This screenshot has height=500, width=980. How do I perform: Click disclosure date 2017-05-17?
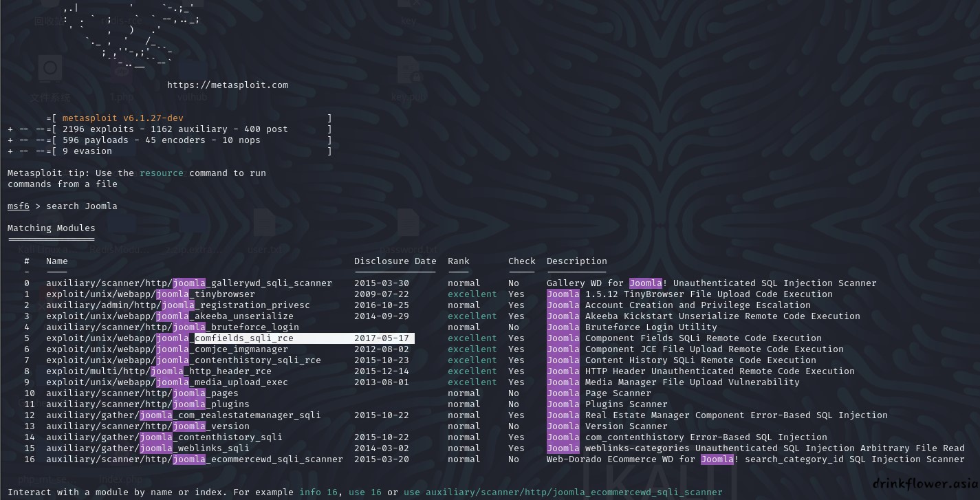[x=382, y=338]
